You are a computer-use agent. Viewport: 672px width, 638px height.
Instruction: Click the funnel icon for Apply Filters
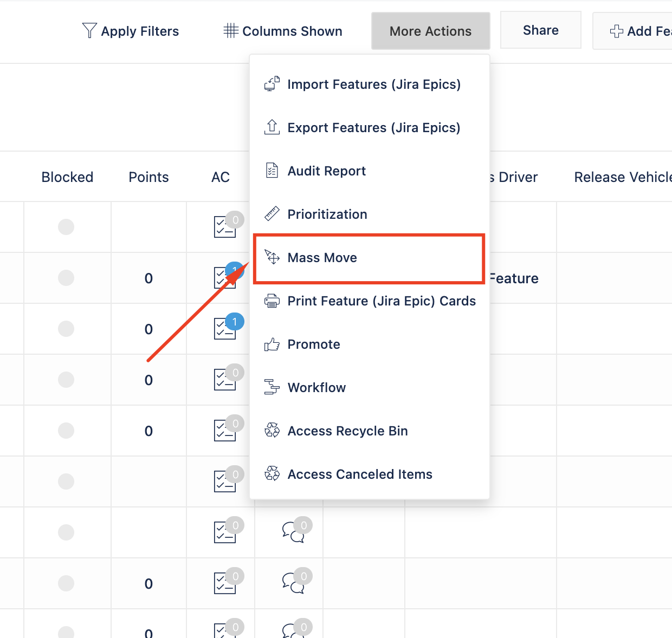click(x=89, y=30)
